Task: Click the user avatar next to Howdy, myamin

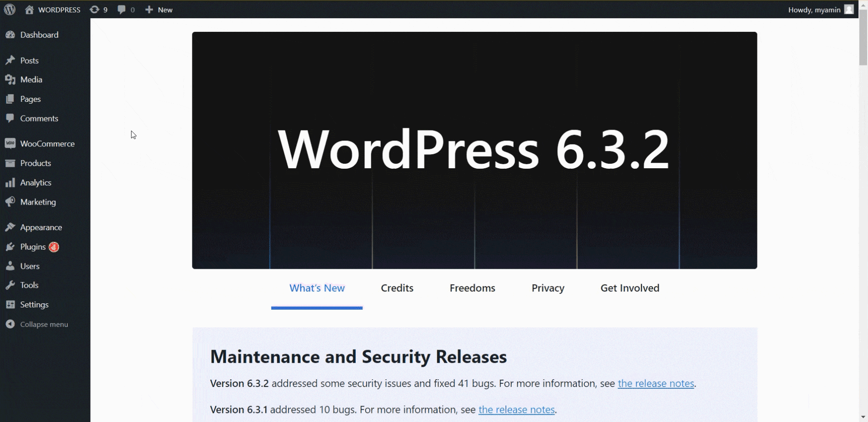Action: (849, 10)
